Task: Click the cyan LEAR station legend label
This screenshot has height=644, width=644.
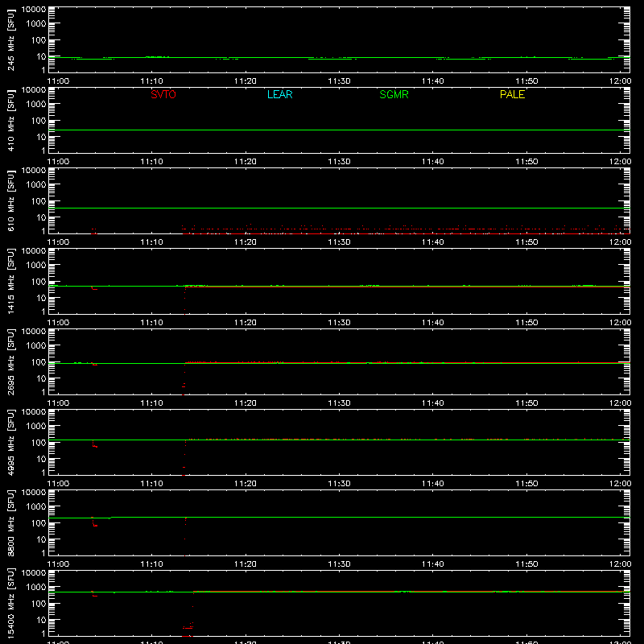Action: (279, 94)
